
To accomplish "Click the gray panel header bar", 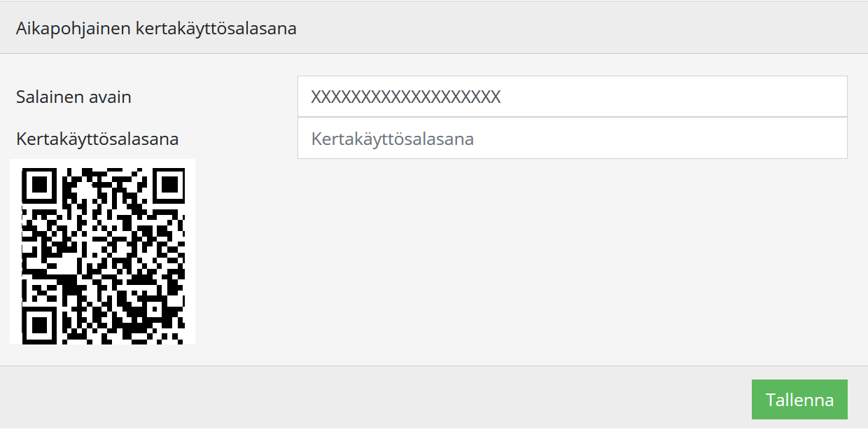I will pos(560,29).
